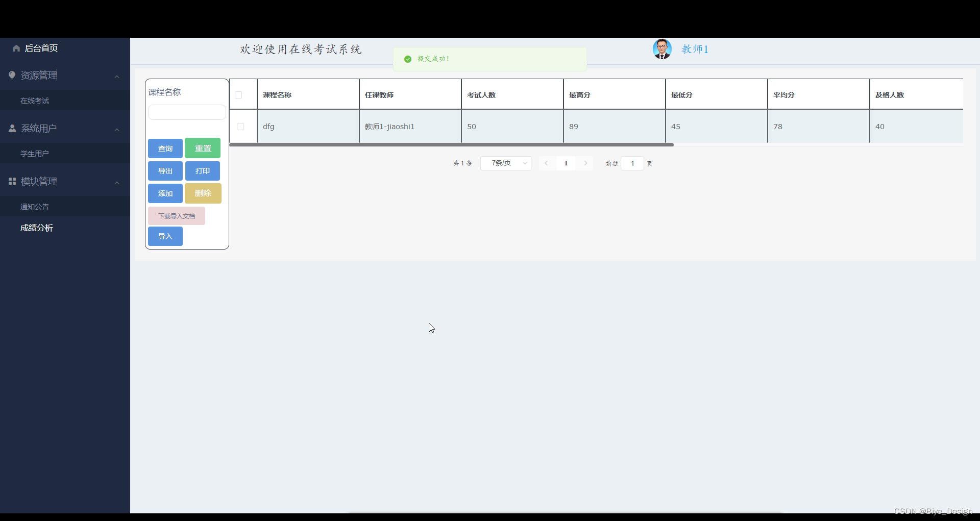Viewport: 980px width, 521px height.
Task: Click the user icon next to 系统用户
Action: pyautogui.click(x=12, y=128)
